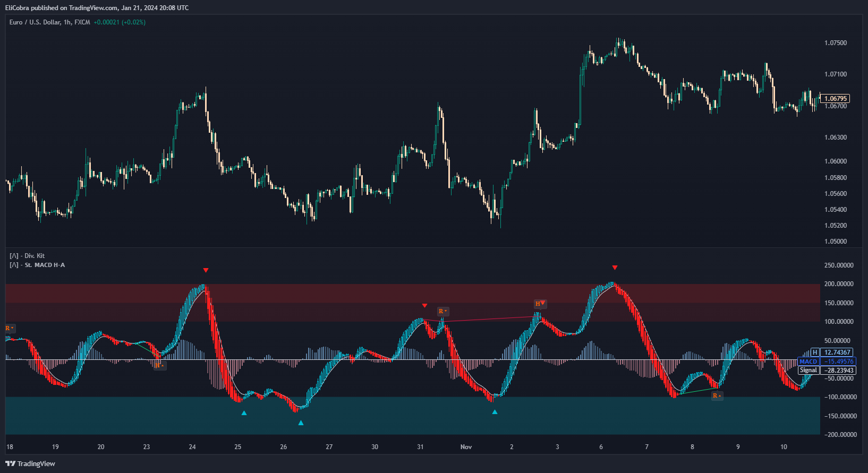The width and height of the screenshot is (868, 473).
Task: Click the 1.07500 price axis label
Action: click(836, 43)
